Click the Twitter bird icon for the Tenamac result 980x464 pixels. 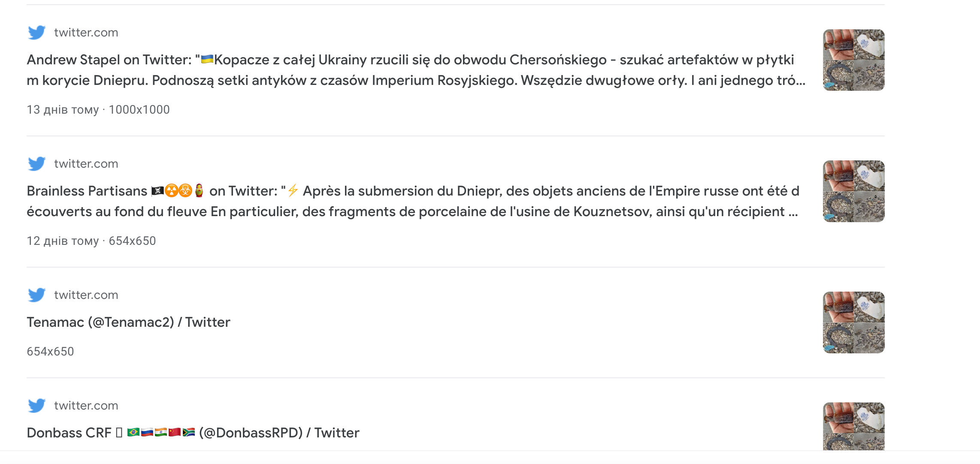pyautogui.click(x=36, y=295)
